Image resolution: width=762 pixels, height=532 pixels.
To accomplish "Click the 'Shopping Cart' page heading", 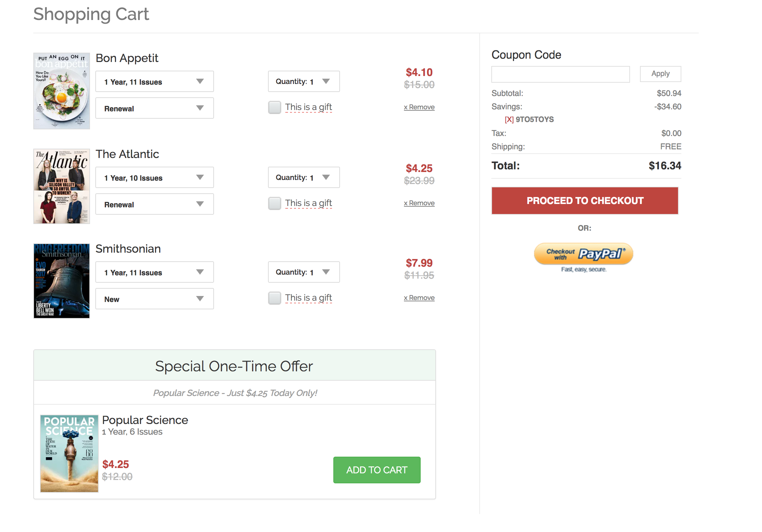I will coord(91,14).
